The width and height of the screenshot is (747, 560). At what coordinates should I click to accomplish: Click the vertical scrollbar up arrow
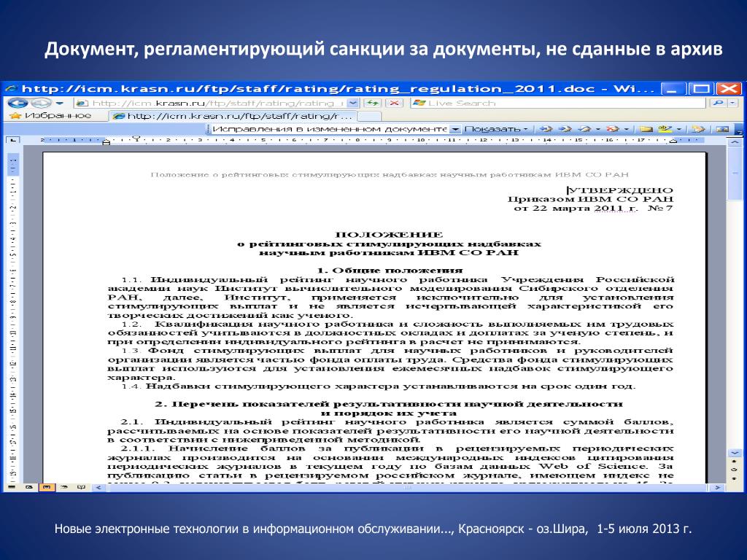[x=734, y=142]
